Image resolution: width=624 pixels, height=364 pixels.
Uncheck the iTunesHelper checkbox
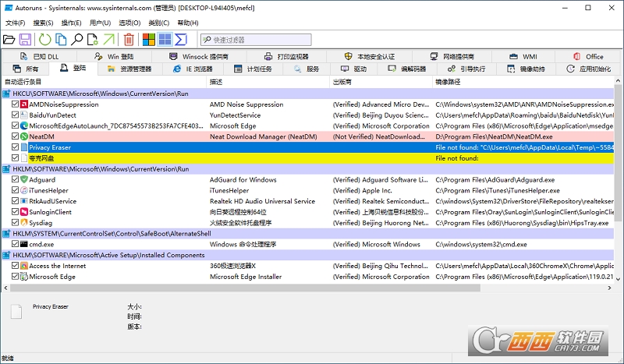point(15,190)
